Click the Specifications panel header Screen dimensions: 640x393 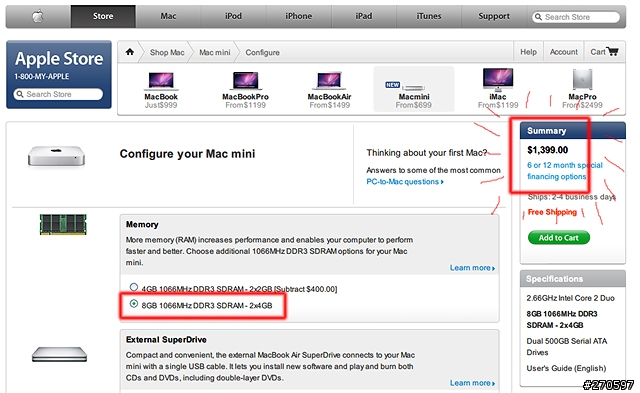pos(573,279)
